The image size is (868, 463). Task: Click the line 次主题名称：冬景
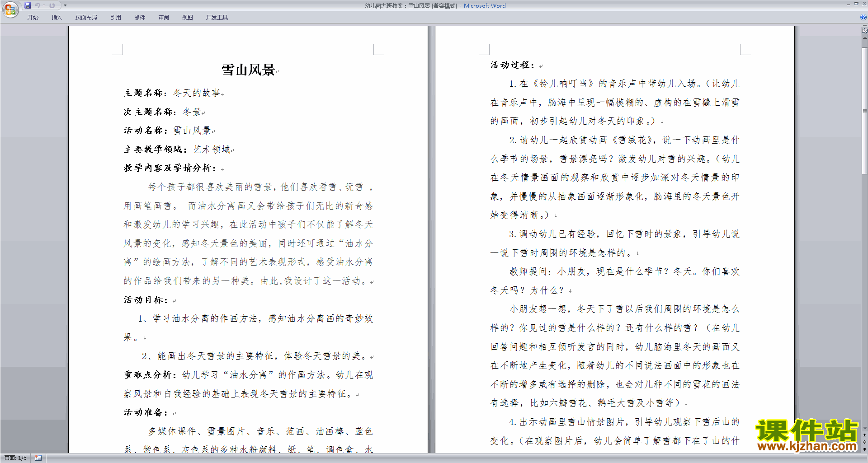coord(163,112)
